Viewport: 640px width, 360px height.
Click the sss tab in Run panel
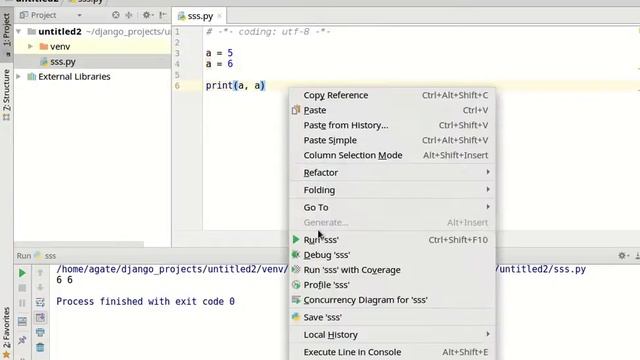(46, 256)
